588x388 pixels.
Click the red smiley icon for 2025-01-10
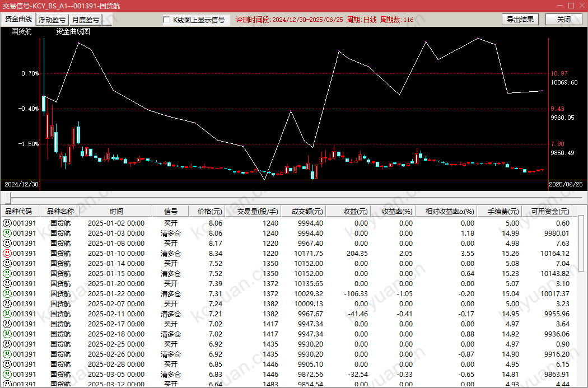click(7, 254)
